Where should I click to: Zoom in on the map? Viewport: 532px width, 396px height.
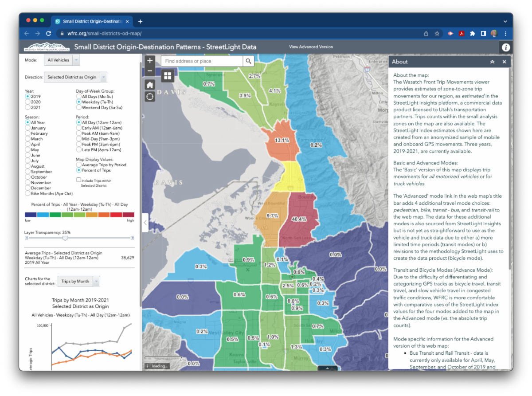coord(150,61)
